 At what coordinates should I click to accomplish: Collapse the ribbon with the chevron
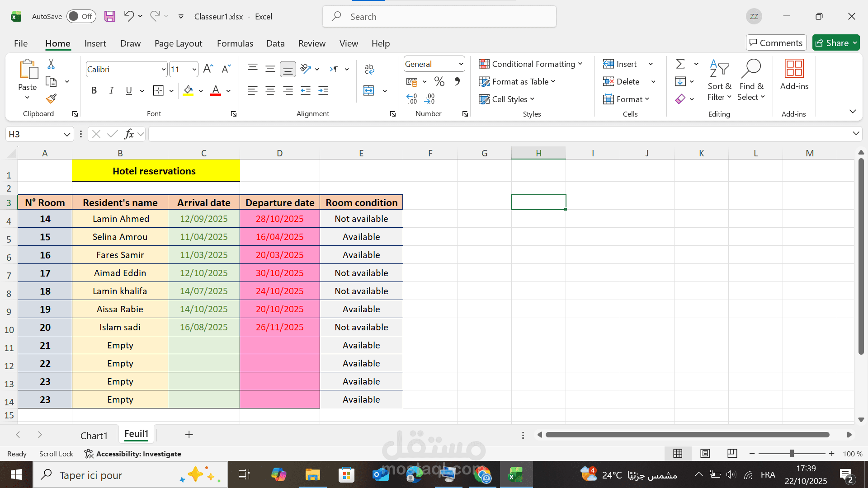pyautogui.click(x=852, y=111)
